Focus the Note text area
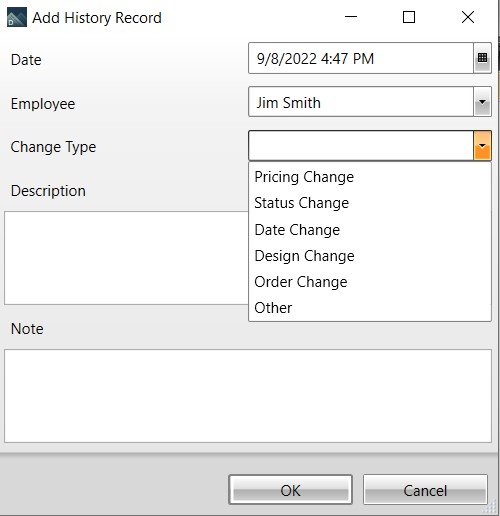 [248, 396]
